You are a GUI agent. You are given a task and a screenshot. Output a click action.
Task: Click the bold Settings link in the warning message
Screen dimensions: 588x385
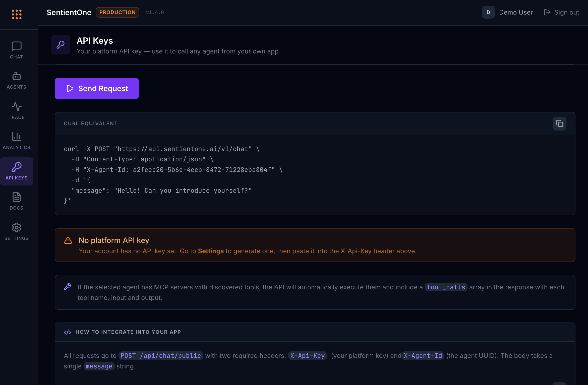[x=211, y=251]
